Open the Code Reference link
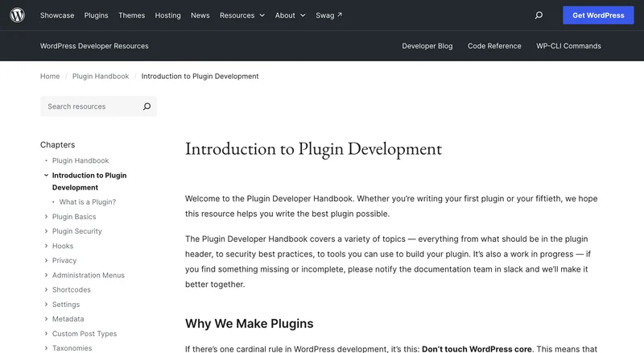This screenshot has width=644, height=353. 494,46
